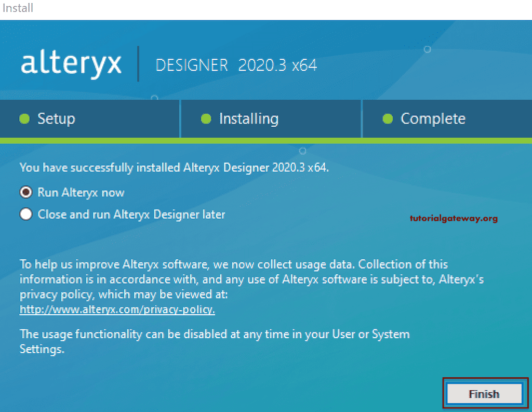
Task: Choose Close and run Alteryx Designer later
Action: click(x=25, y=214)
